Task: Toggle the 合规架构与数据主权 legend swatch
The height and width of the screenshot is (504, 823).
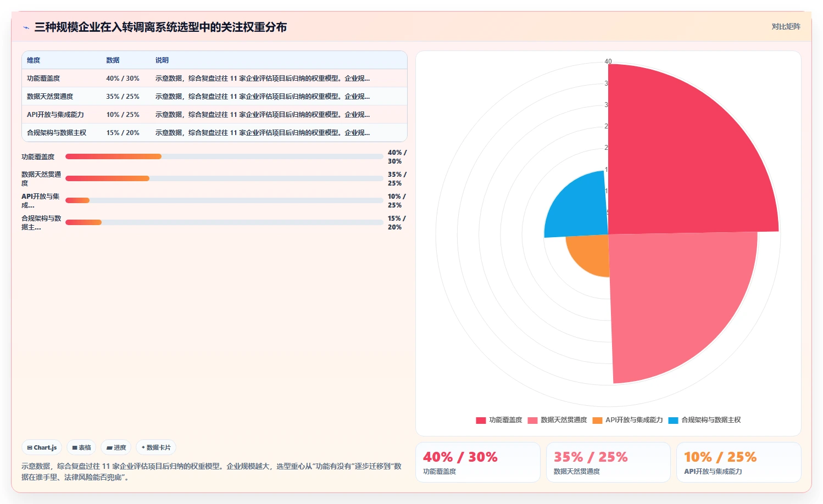Action: coord(673,420)
